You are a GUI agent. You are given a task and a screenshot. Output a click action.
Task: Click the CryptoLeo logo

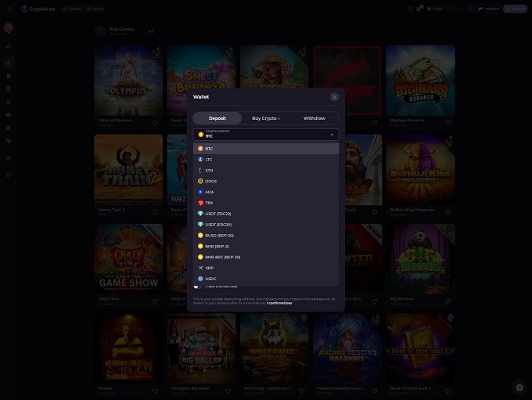38,9
